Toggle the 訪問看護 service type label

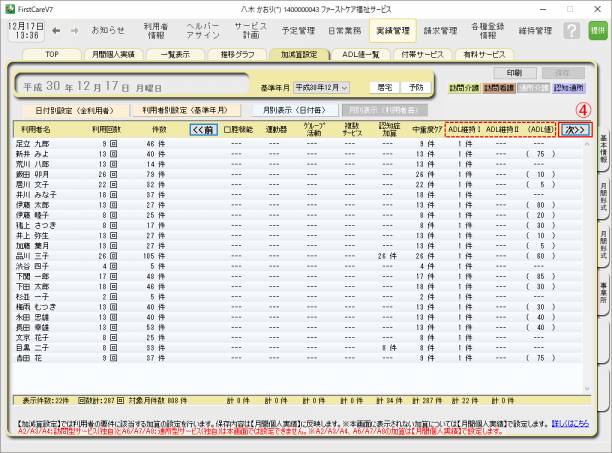click(497, 88)
